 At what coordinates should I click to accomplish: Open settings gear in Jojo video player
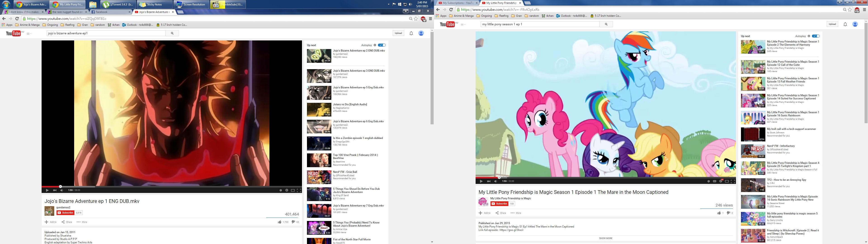click(x=287, y=190)
